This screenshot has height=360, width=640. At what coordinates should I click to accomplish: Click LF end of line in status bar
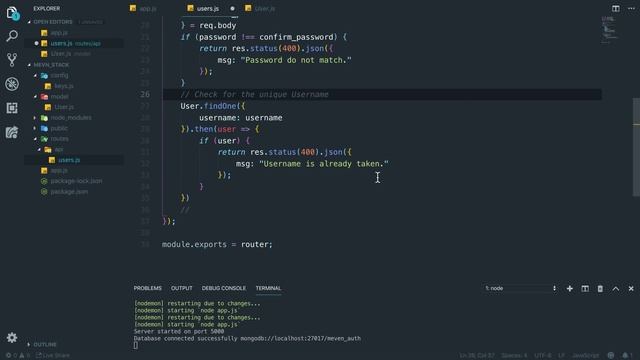tap(562, 356)
